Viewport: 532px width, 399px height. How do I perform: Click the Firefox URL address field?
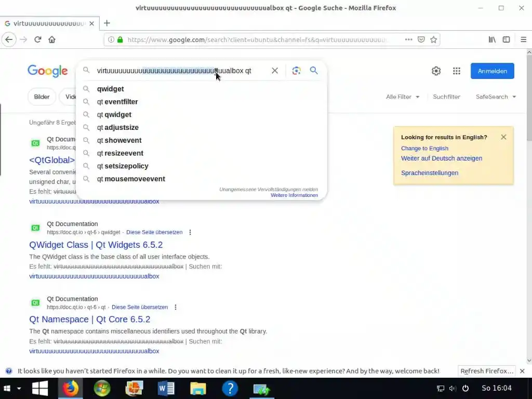(258, 39)
